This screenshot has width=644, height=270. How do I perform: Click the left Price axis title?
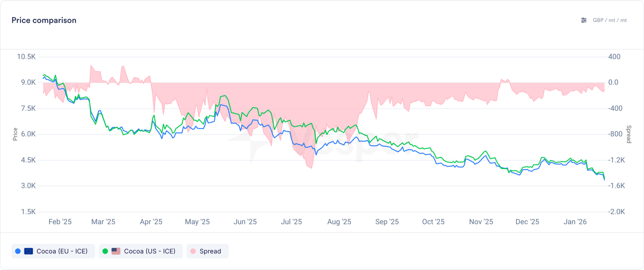click(x=15, y=134)
